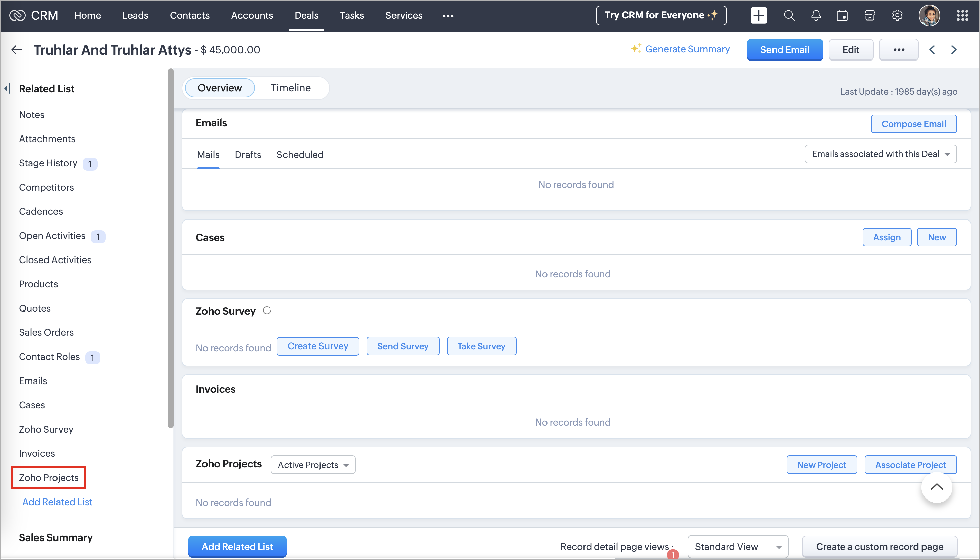Click the quick create plus icon

(x=758, y=15)
